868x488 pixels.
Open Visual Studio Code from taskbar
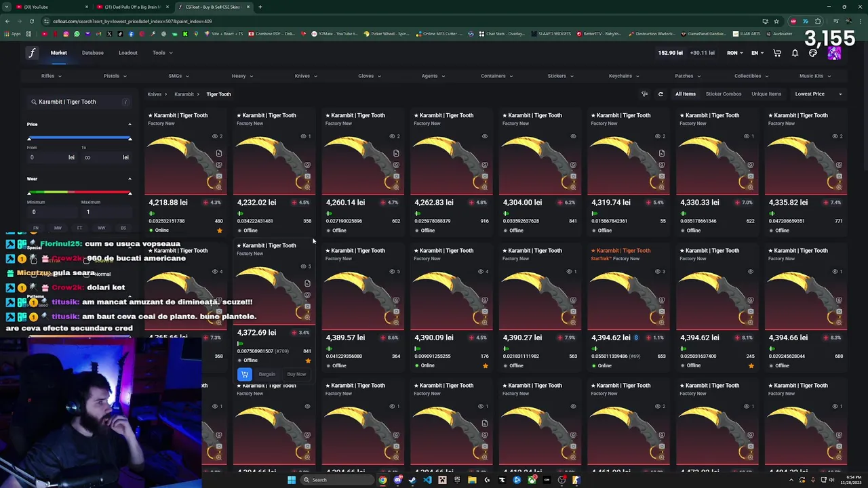427,480
